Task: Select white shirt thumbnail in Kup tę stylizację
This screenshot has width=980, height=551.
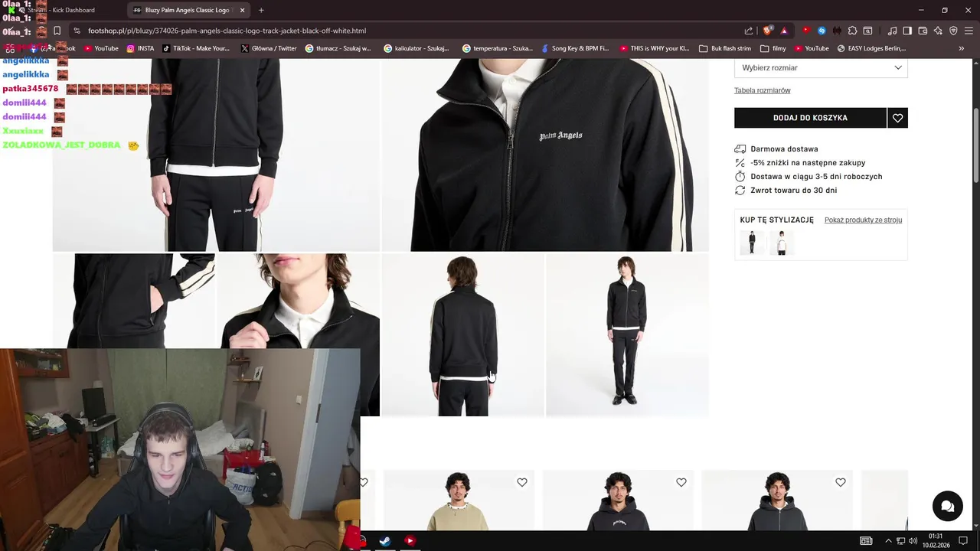Action: click(x=781, y=243)
